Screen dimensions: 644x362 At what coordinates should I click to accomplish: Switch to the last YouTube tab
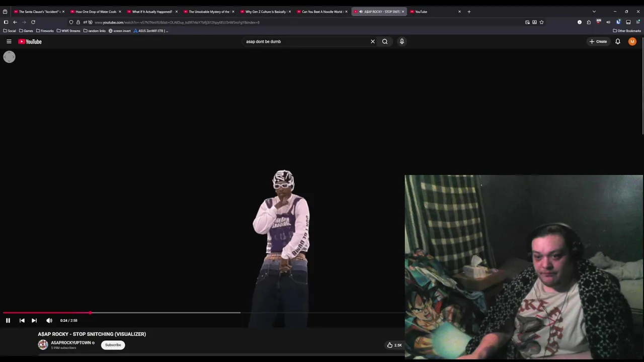435,12
